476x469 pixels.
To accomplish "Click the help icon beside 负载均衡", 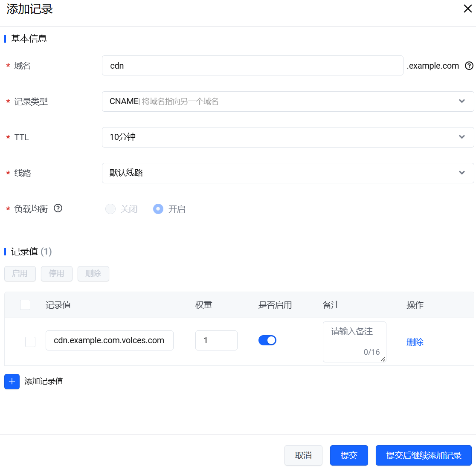I will pos(58,208).
